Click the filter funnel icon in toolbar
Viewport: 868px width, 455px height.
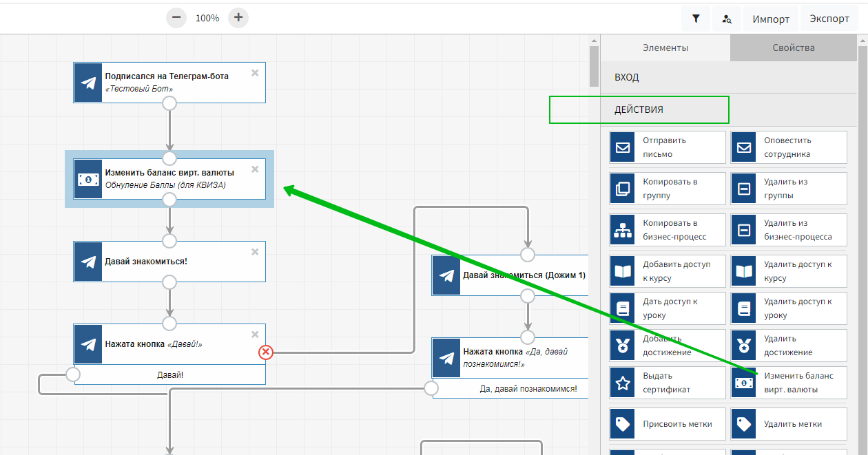(696, 19)
